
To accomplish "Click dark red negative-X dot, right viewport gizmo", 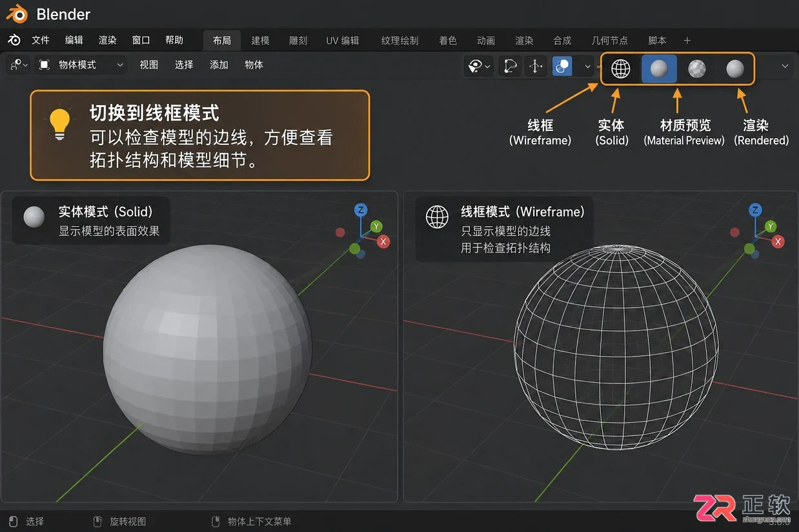I will pos(734,232).
